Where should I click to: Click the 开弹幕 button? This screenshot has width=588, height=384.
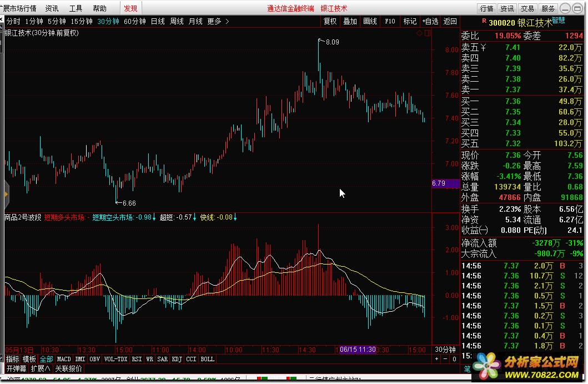tap(17, 368)
